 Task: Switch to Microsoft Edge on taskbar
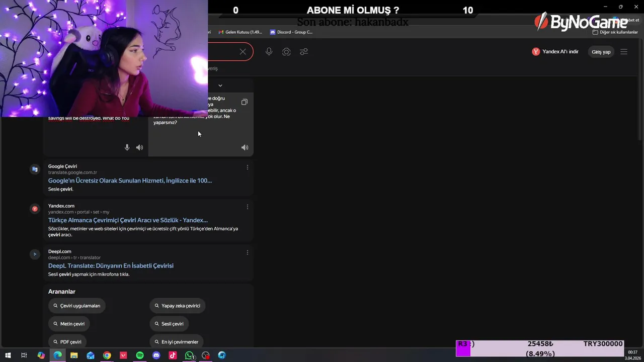point(57,355)
